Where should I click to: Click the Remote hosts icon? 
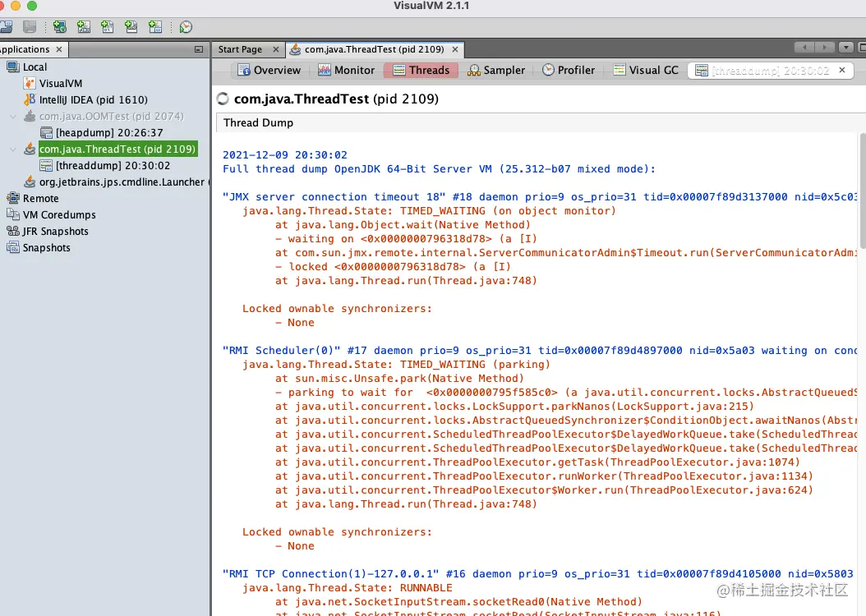point(12,198)
